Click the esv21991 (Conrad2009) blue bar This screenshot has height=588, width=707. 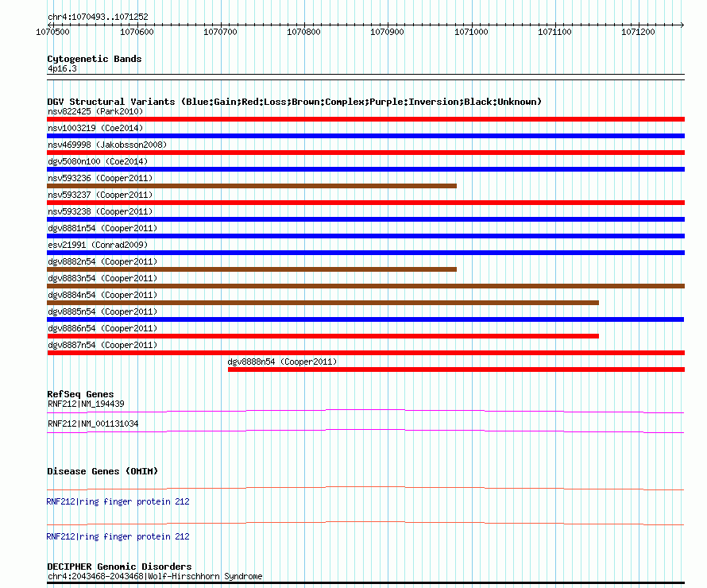(x=365, y=253)
